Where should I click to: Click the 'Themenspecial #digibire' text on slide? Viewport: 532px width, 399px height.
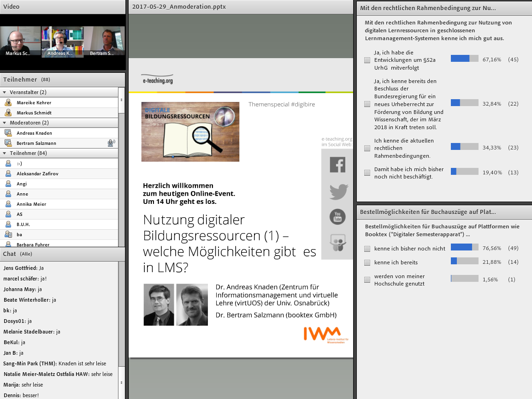click(282, 104)
